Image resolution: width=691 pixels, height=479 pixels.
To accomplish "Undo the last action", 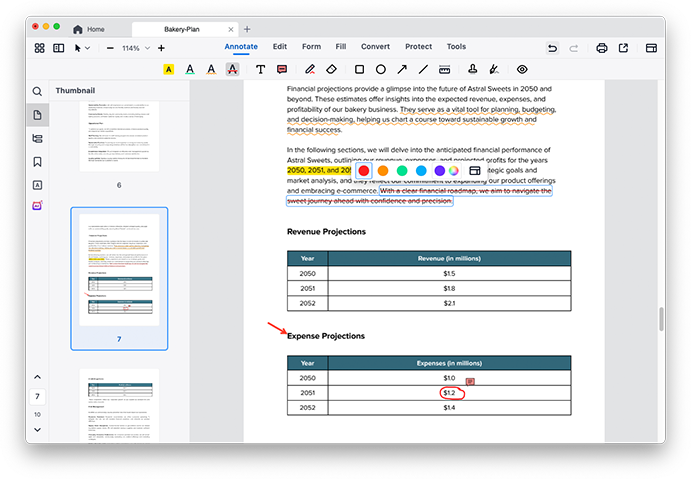I will (x=552, y=48).
